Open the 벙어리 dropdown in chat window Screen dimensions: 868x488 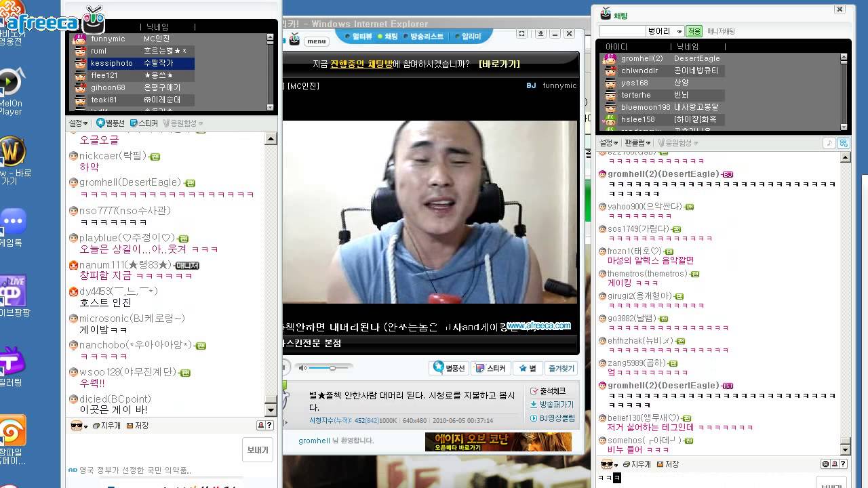coord(665,31)
